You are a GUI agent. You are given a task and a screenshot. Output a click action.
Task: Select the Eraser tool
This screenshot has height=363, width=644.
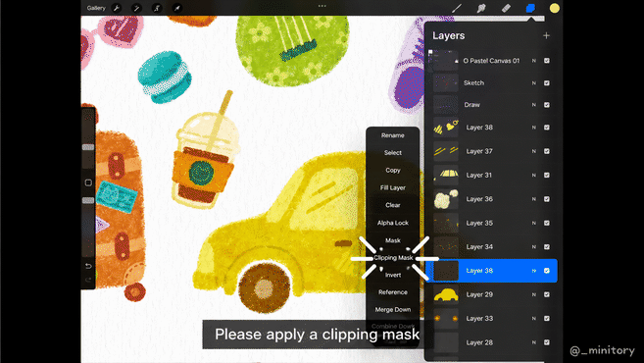coord(506,8)
